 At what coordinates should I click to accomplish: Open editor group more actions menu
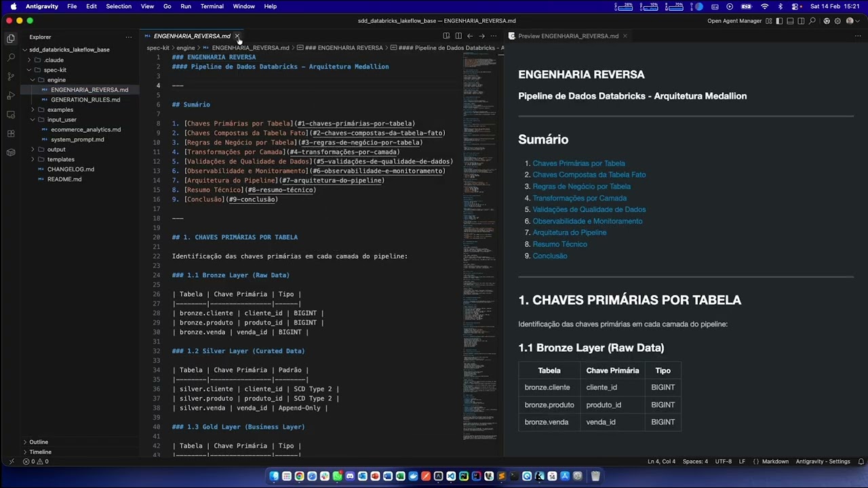(494, 36)
